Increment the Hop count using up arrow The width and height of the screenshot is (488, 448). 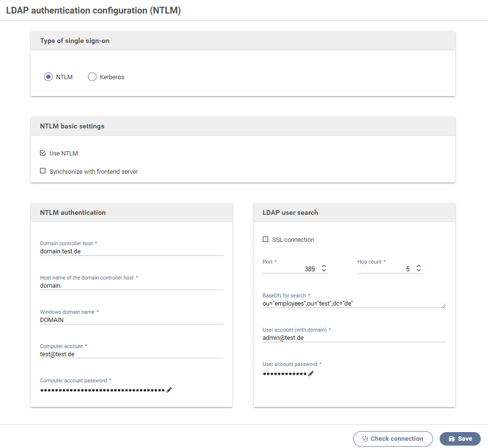click(x=418, y=266)
